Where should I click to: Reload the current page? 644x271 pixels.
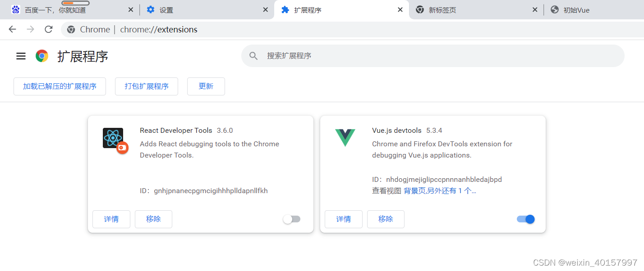(49, 29)
